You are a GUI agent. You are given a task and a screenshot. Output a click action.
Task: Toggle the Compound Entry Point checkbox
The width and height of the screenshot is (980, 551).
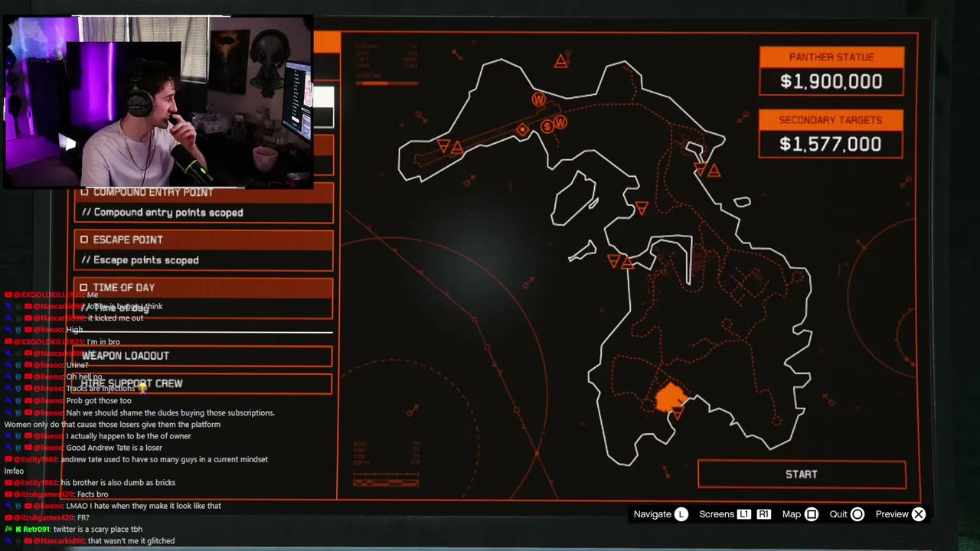(x=84, y=192)
